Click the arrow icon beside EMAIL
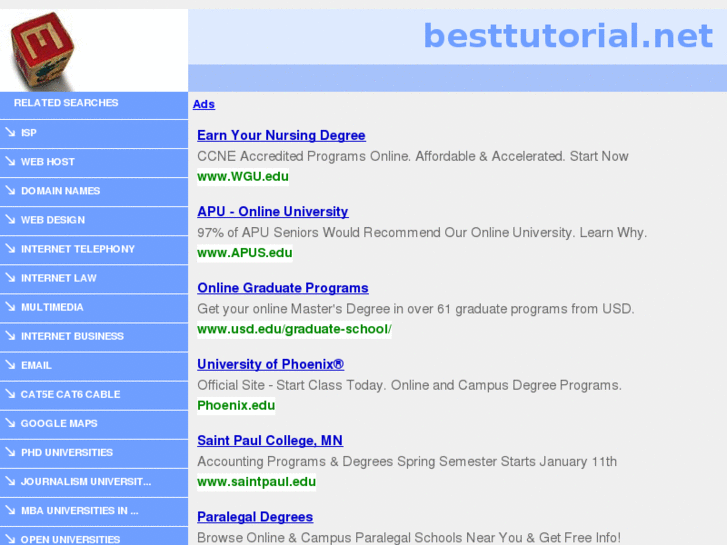 coord(11,365)
